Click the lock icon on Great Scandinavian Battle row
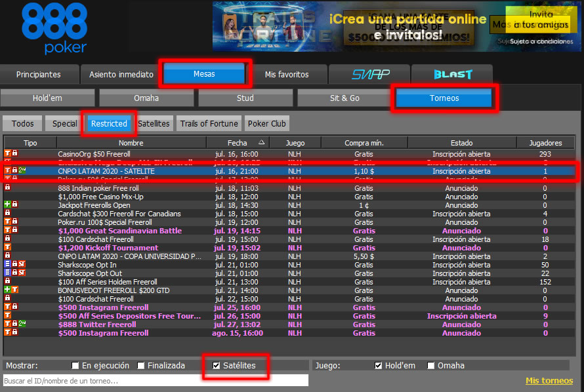 point(15,230)
